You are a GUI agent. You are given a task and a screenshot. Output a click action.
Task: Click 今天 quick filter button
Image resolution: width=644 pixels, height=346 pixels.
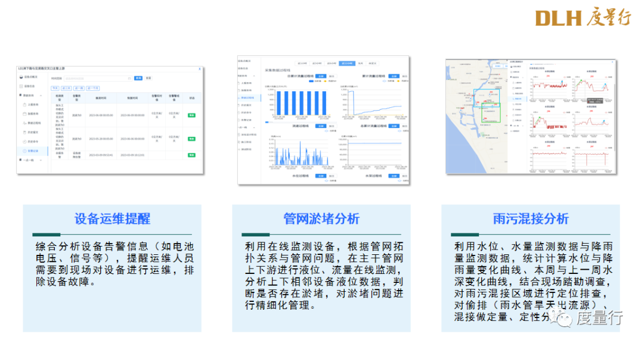pyautogui.click(x=55, y=88)
